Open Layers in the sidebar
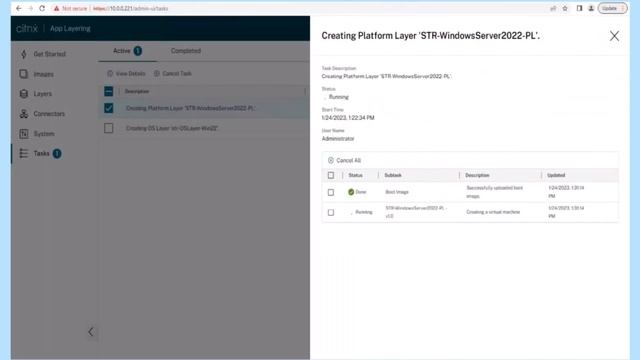The height and width of the screenshot is (360, 640). coord(42,94)
